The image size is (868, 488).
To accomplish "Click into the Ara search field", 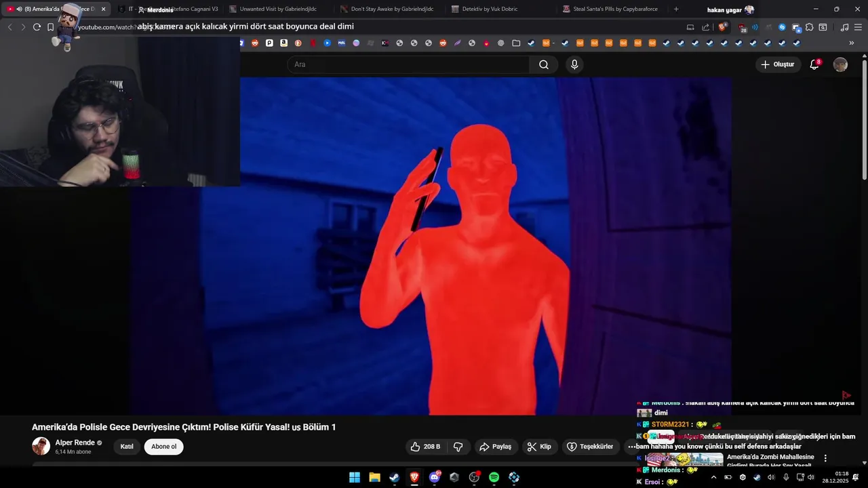I will pyautogui.click(x=408, y=64).
